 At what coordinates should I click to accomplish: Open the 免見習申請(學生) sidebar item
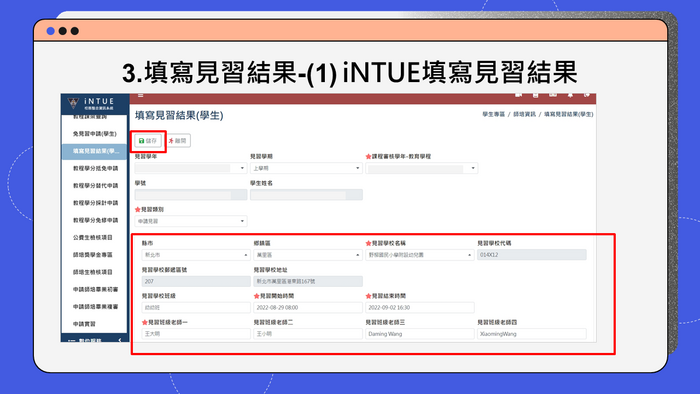point(94,134)
